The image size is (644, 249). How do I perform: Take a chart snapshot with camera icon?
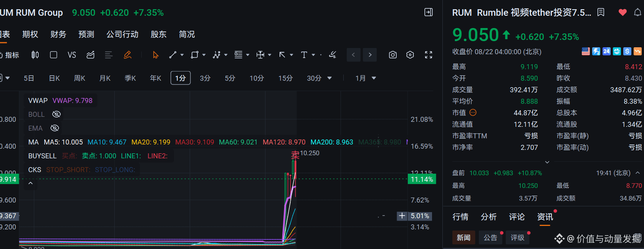(393, 55)
